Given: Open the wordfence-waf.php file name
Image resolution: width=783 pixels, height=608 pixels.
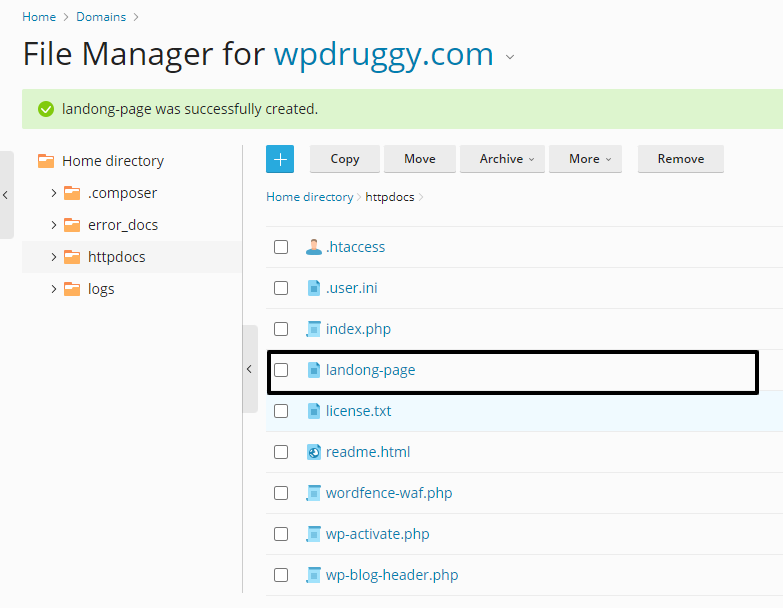Looking at the screenshot, I should [389, 493].
